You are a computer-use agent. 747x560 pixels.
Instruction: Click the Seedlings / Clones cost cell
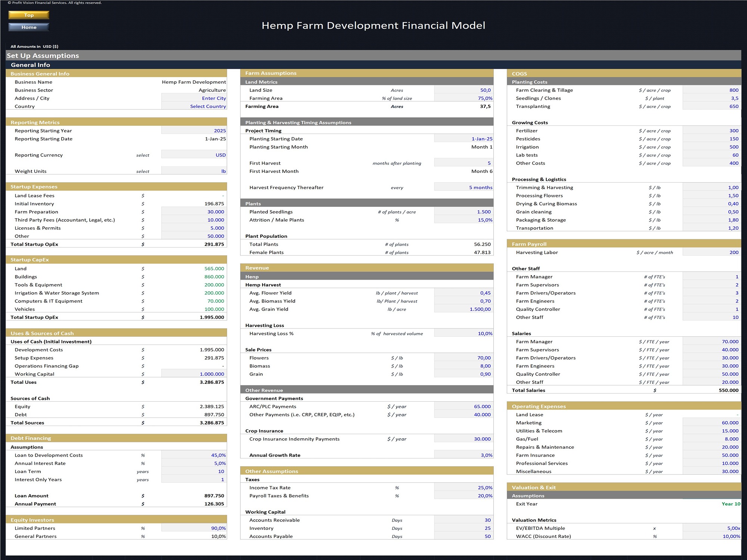tap(711, 98)
